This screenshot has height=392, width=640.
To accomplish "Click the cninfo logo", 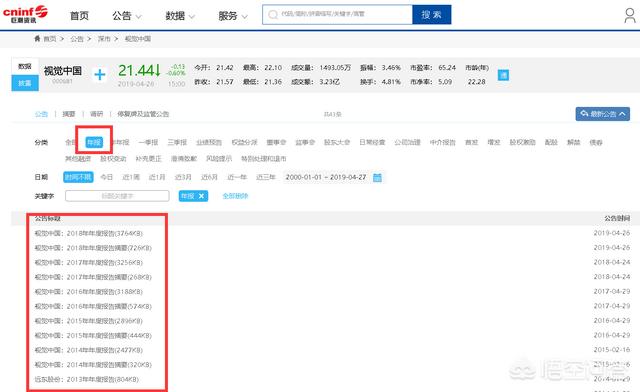I will [x=25, y=14].
